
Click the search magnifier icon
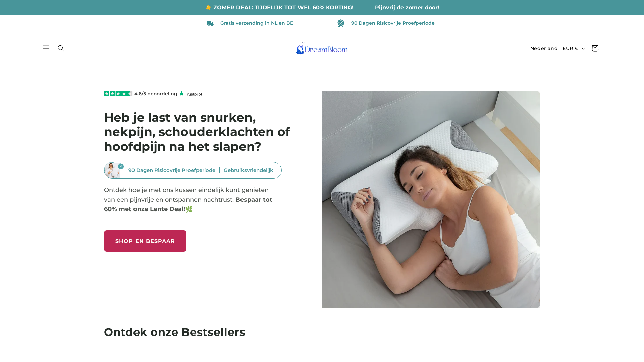click(x=61, y=48)
